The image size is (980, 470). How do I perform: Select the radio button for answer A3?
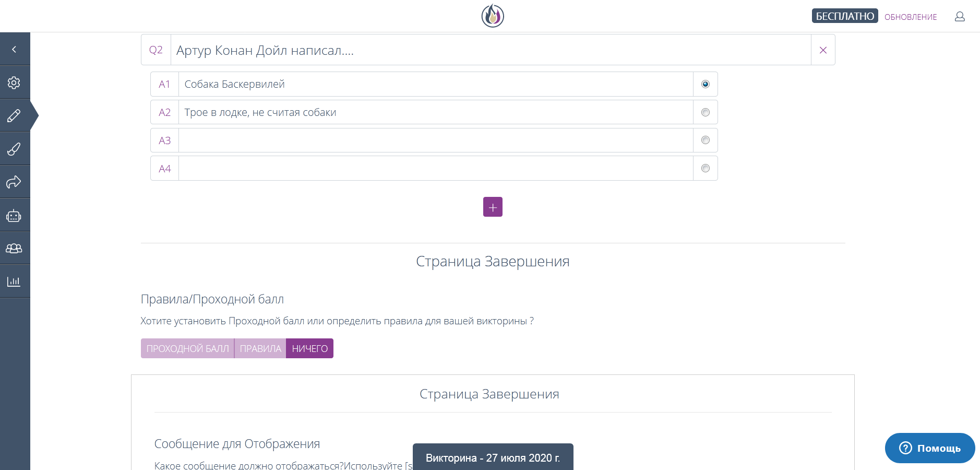706,140
